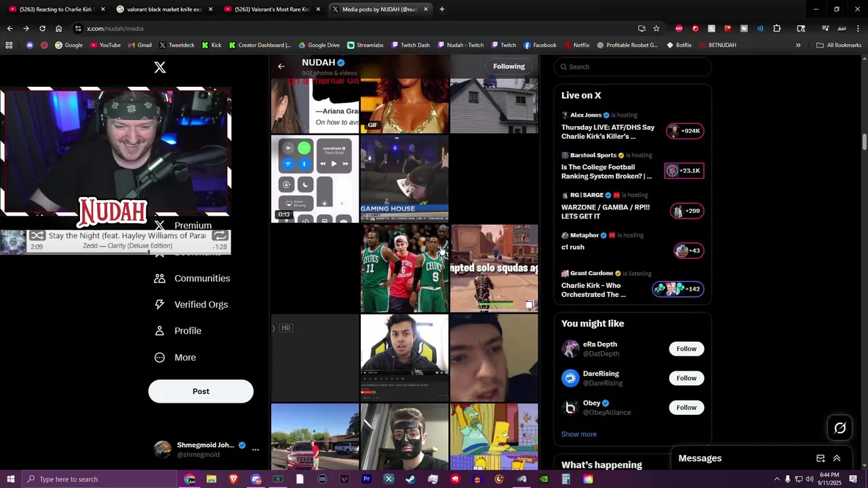Show hidden system tray icons
The width and height of the screenshot is (868, 488).
[776, 479]
